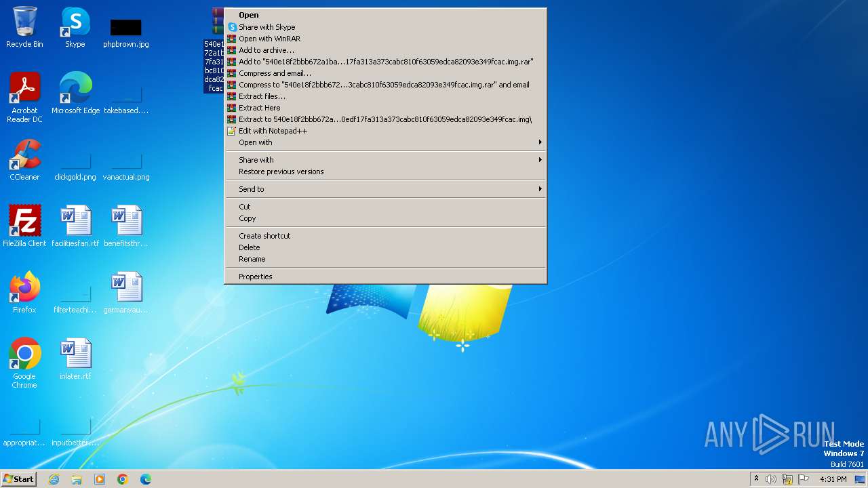
Task: Expand the Share with submenu
Action: click(386, 160)
